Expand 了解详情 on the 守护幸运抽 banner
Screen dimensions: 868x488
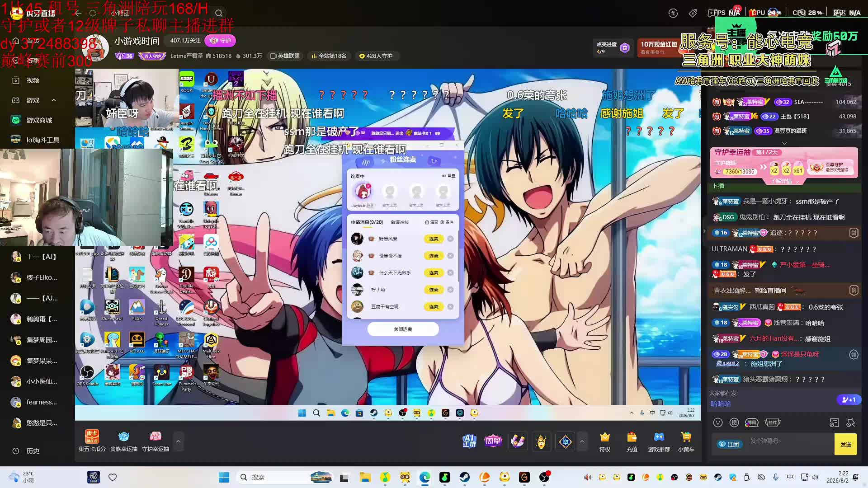pos(783,181)
